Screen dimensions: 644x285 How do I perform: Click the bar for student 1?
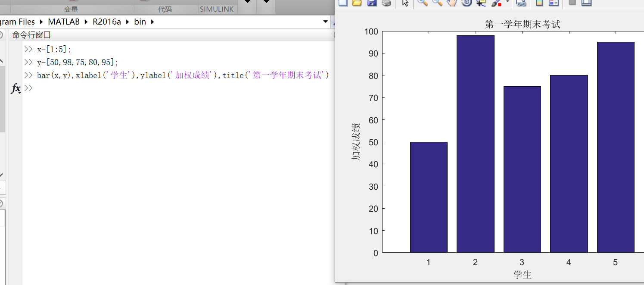coord(429,197)
